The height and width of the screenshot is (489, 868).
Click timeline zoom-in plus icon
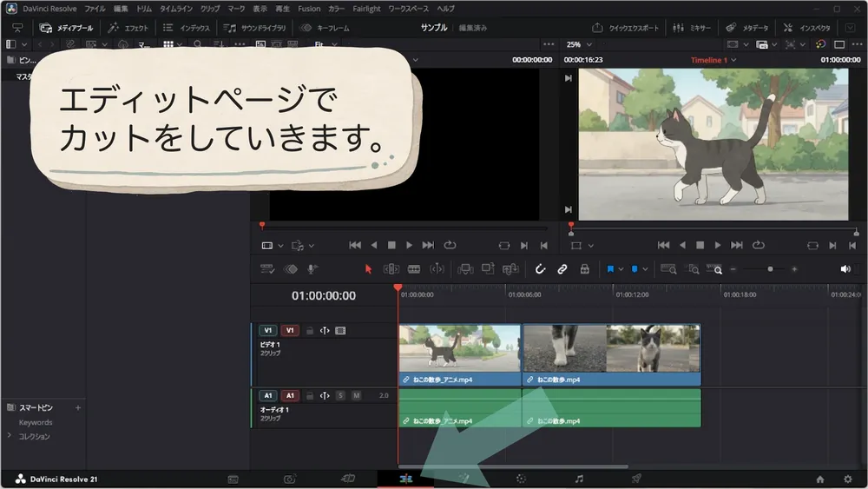(x=794, y=269)
